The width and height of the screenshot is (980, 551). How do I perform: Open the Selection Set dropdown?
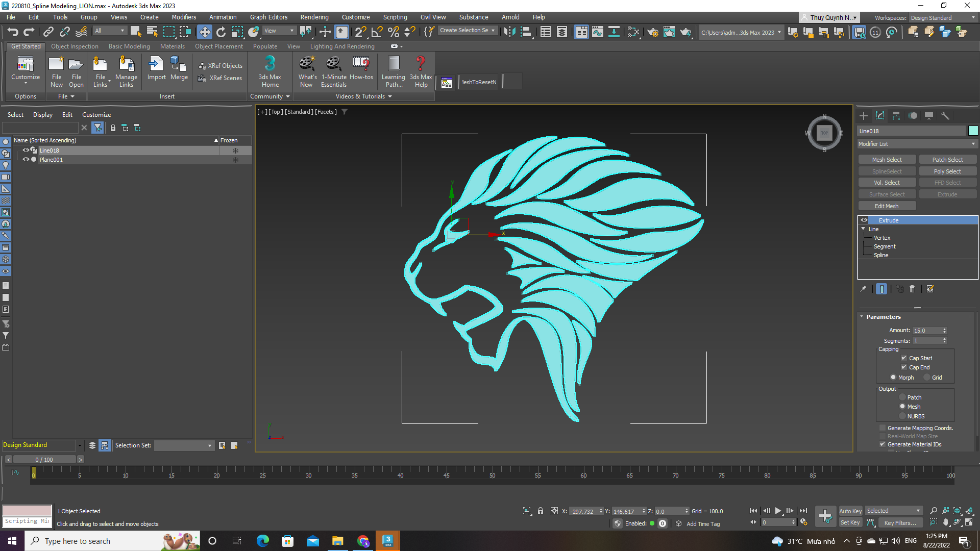(209, 445)
